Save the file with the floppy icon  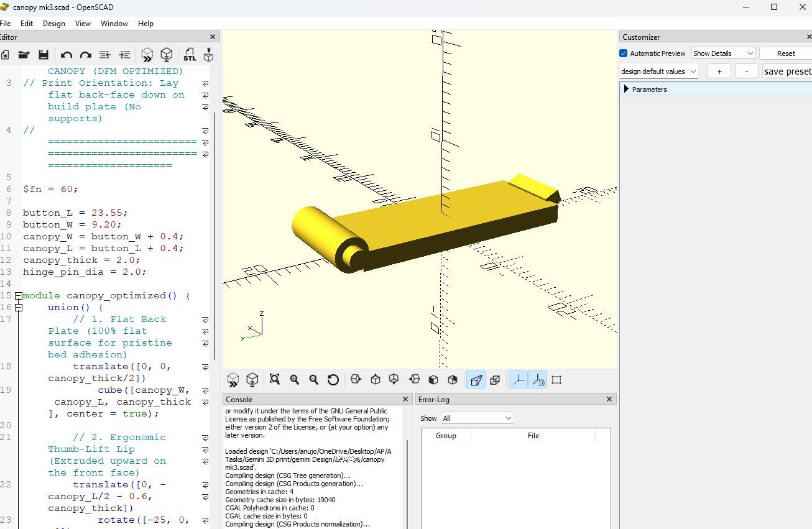click(x=43, y=55)
